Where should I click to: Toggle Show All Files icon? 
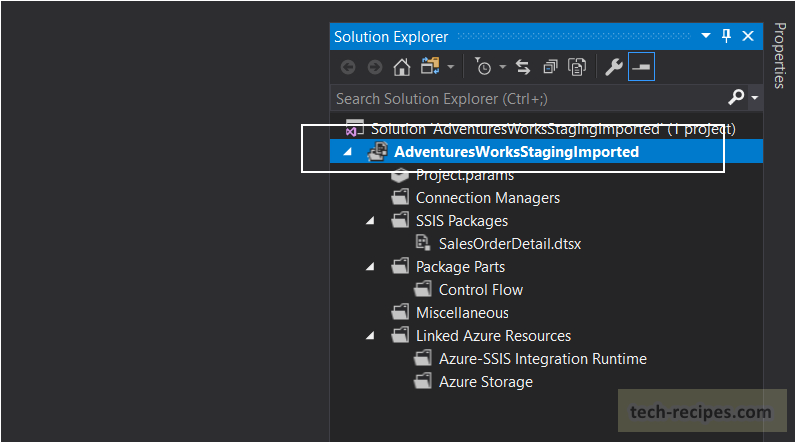[577, 67]
